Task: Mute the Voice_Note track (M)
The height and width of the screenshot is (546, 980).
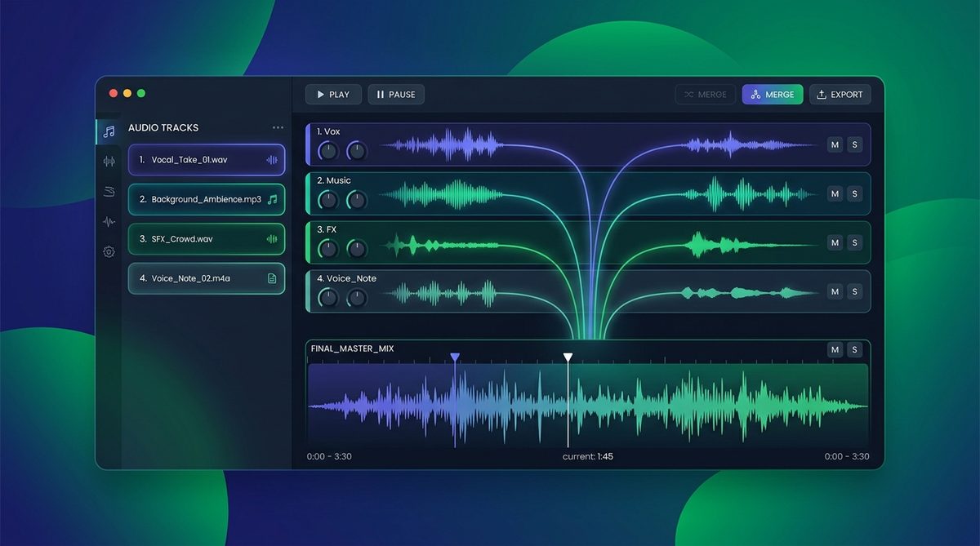Action: pyautogui.click(x=835, y=291)
